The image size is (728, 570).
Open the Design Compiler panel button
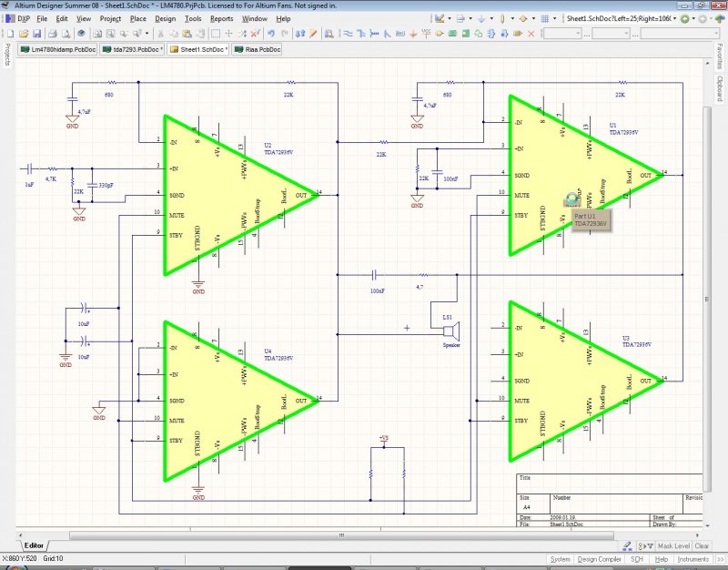[599, 559]
